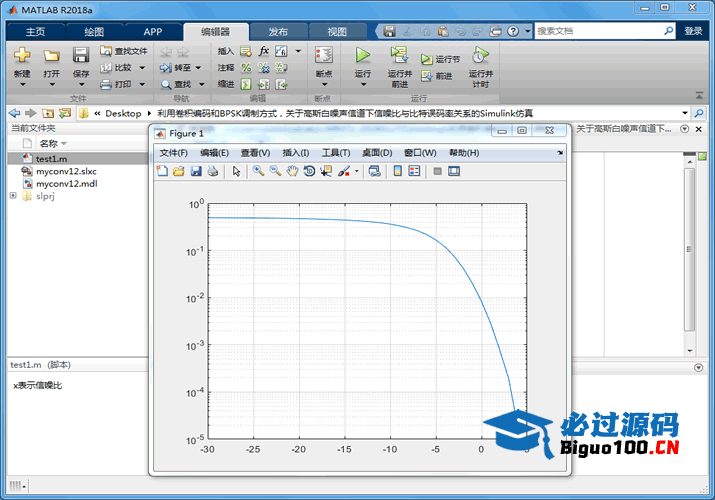Select the Pan hand tool
The height and width of the screenshot is (500, 715).
click(292, 171)
